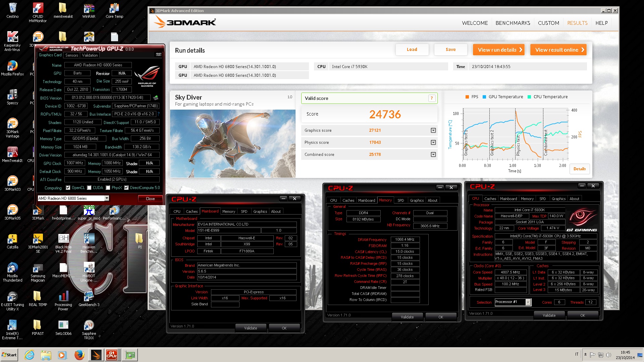Select the Caches tab in the Mainboard CPU-Z window
Screen dimensions: 644x362
click(x=192, y=212)
